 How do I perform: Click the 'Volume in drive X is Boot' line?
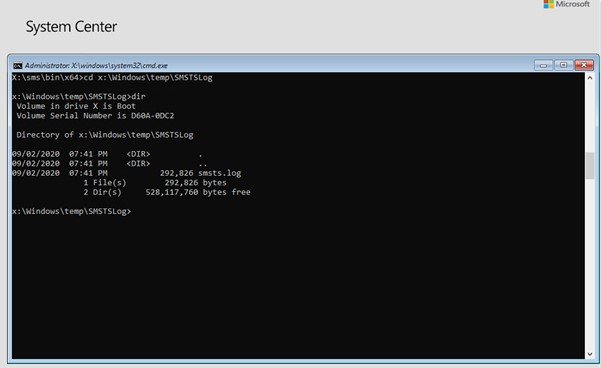(x=76, y=106)
